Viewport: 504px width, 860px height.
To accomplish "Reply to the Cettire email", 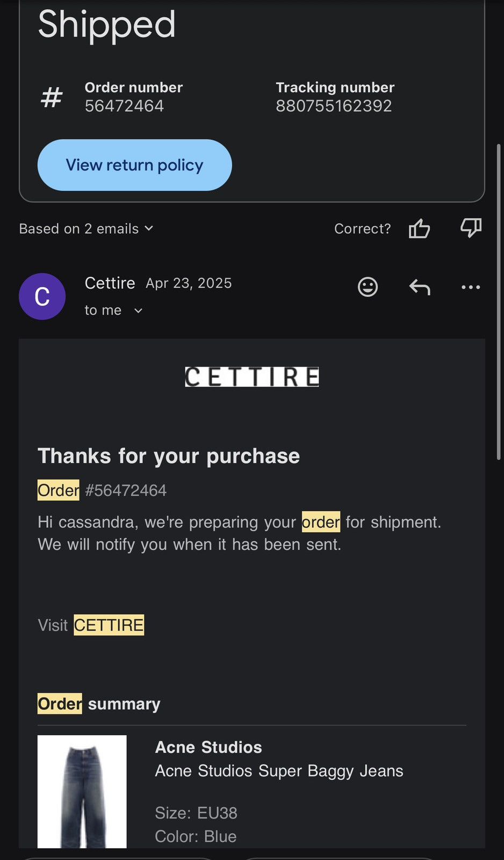I will [x=420, y=287].
